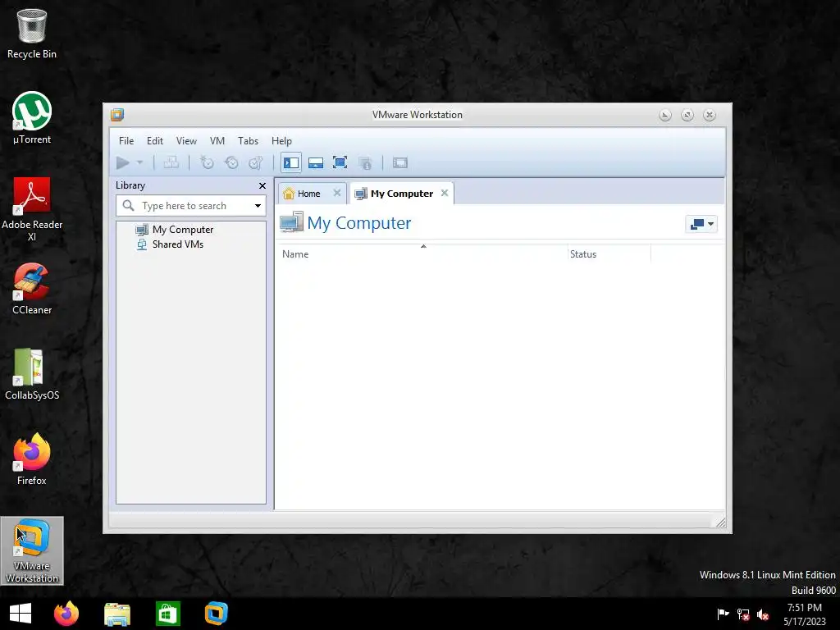Sort by the Name column header
This screenshot has height=630, width=840.
422,254
